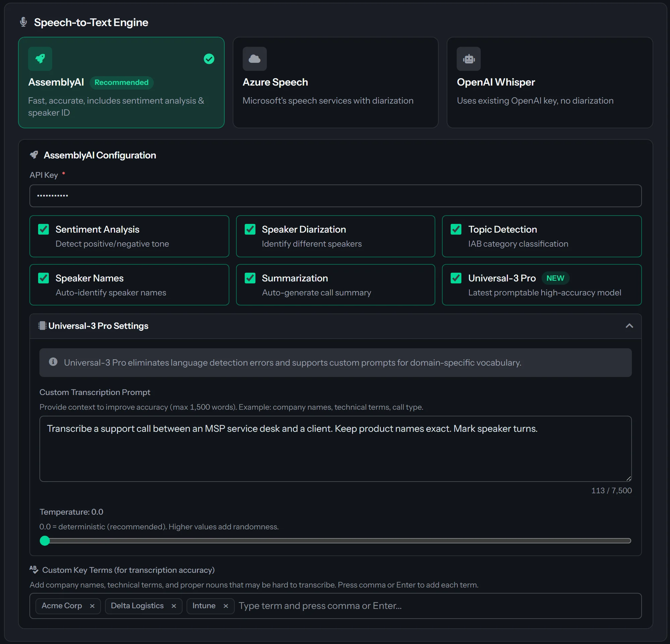Screen dimensions: 670x644
Task: Click the rocket icon beside AssemblyAI Configuration
Action: click(34, 155)
